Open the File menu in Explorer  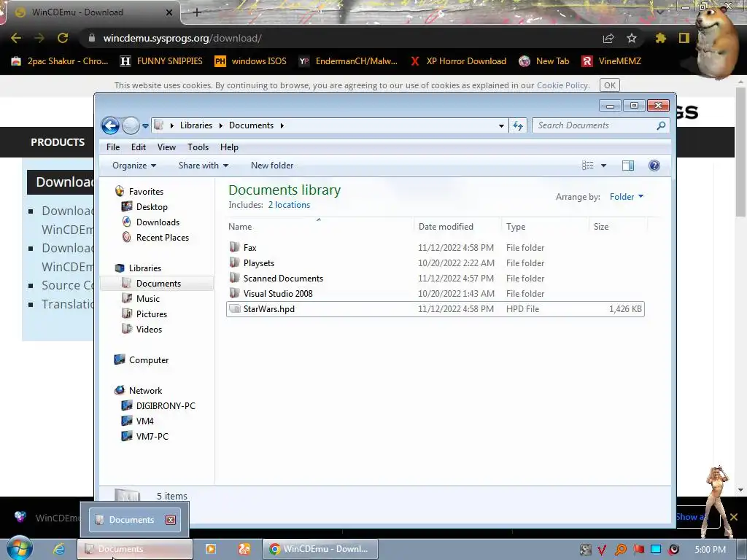click(x=113, y=147)
